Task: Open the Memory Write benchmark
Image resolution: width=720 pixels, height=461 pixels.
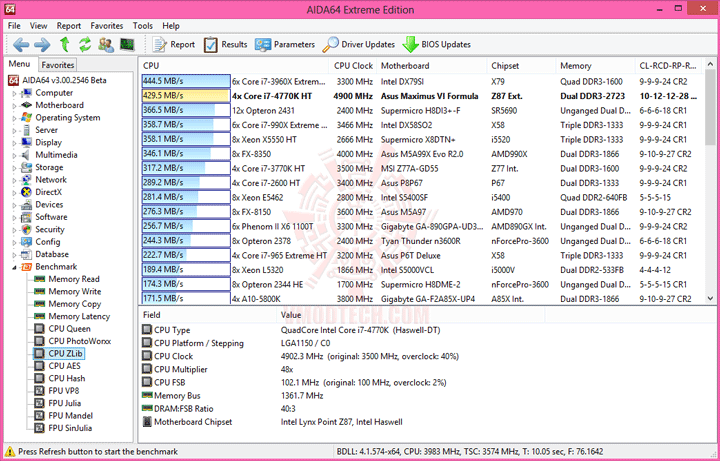Action: click(x=74, y=291)
